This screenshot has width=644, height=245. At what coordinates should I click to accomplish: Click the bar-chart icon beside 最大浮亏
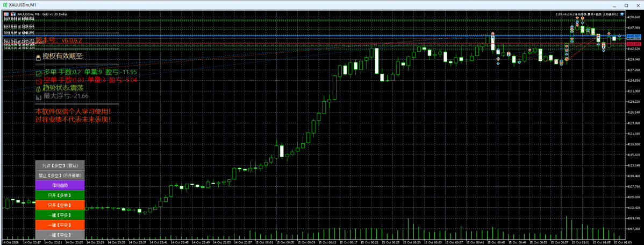(39, 97)
